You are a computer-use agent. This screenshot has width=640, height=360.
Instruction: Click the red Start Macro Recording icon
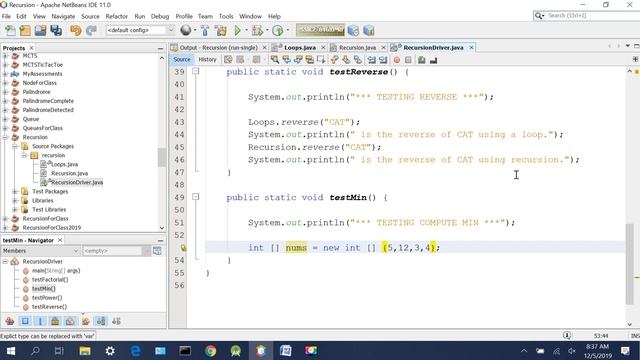397,60
